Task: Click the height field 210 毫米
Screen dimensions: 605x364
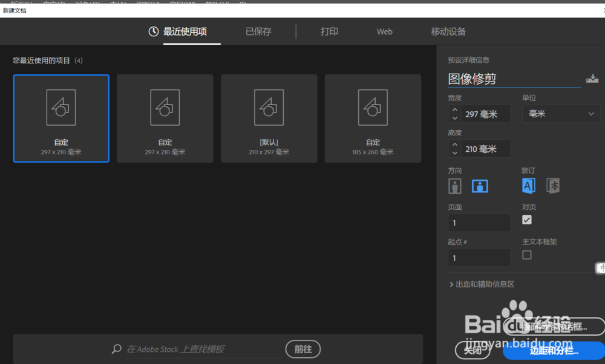Action: (x=486, y=149)
